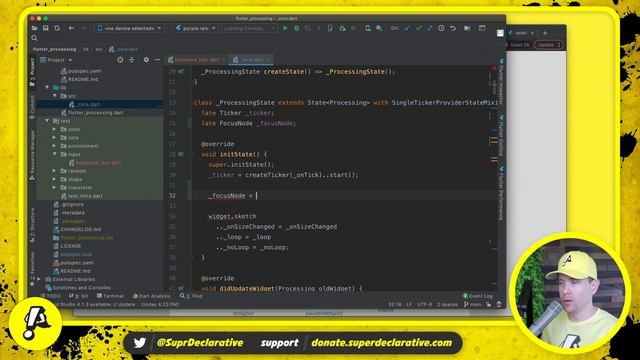Collapse the lib folder

point(47,88)
